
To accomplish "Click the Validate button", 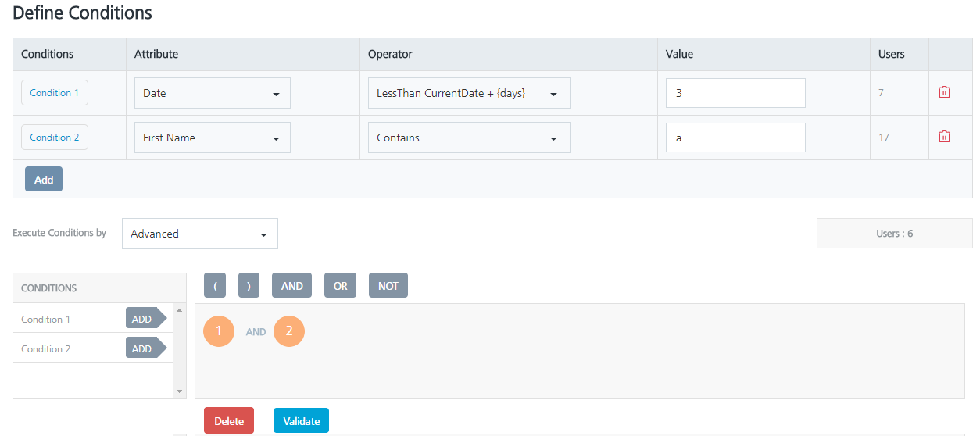I will 301,421.
